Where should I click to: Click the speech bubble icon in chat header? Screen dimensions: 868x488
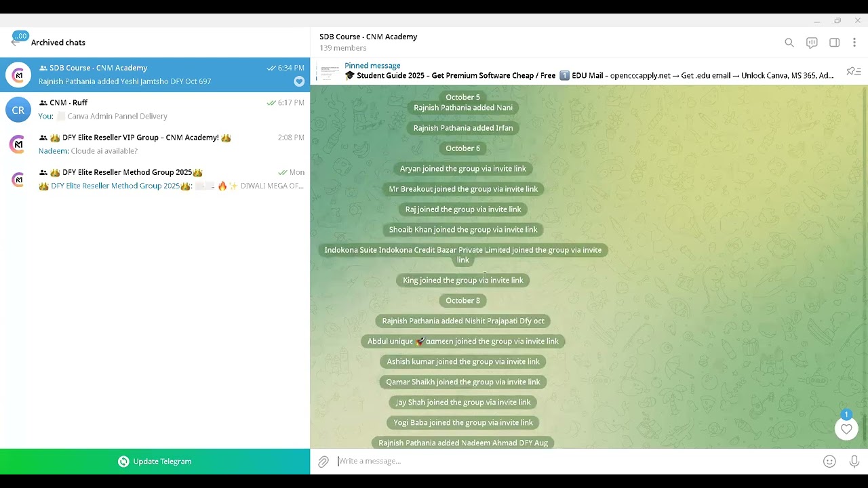click(812, 43)
